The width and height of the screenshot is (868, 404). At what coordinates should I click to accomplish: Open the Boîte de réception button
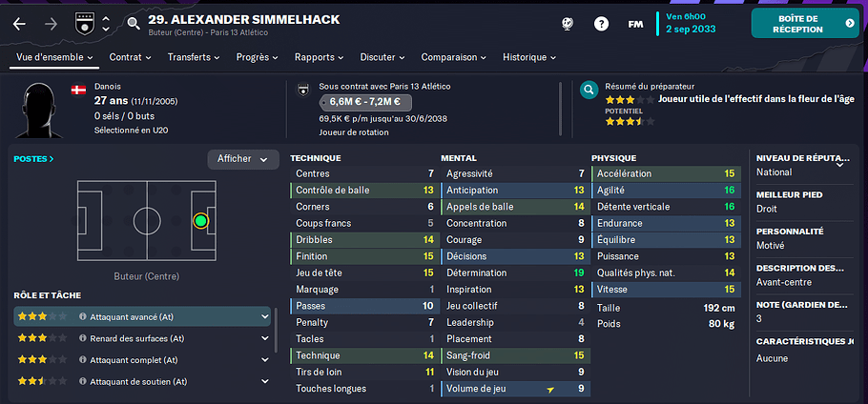[805, 23]
